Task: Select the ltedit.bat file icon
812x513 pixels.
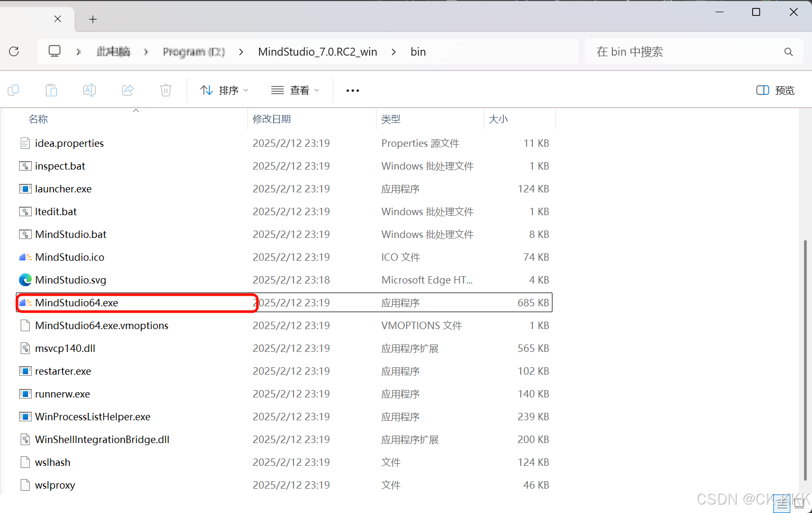Action: point(25,211)
